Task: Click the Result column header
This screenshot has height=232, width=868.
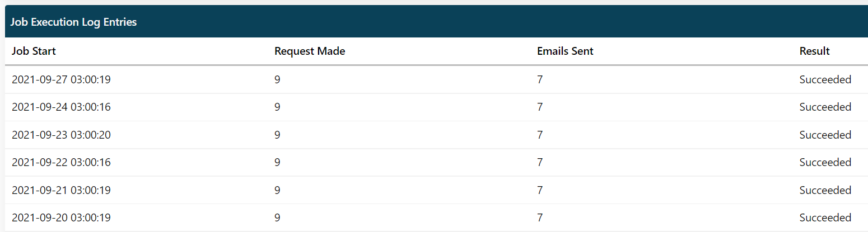Action: point(814,51)
